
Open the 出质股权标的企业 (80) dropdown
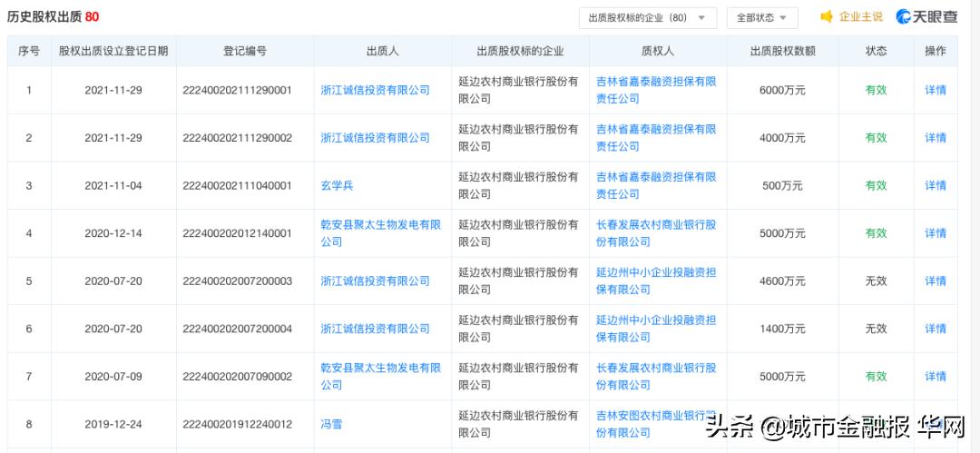pos(648,18)
